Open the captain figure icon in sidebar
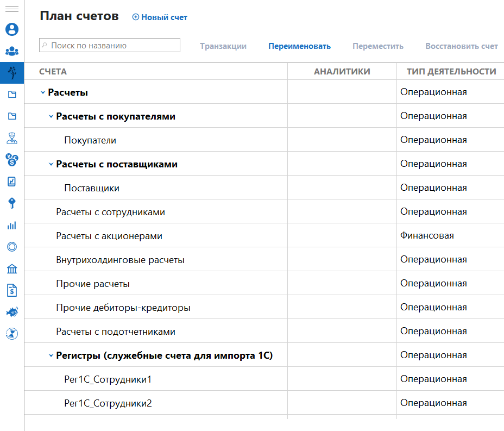Viewport: 504px width, 431px height. pyautogui.click(x=11, y=138)
